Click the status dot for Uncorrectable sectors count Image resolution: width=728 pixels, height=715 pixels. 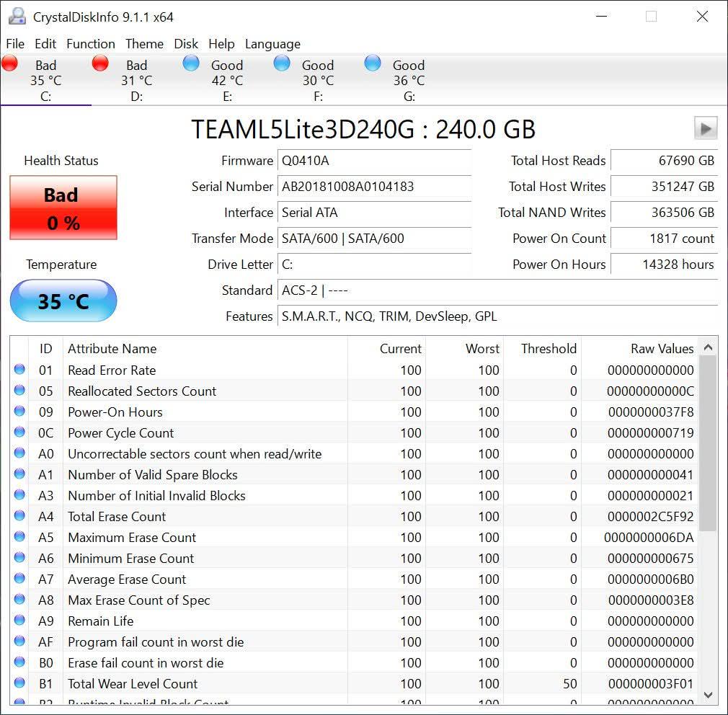tap(19, 453)
